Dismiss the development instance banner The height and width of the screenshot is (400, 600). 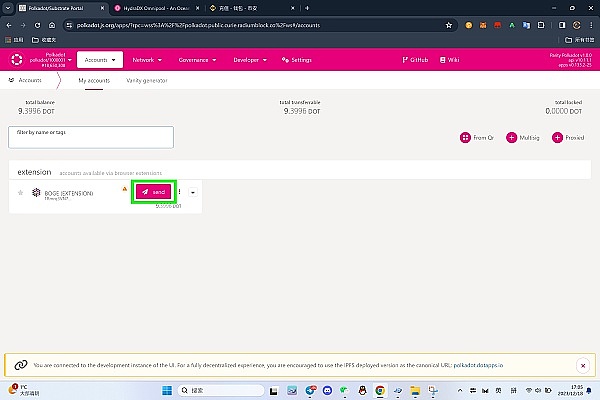coord(583,366)
